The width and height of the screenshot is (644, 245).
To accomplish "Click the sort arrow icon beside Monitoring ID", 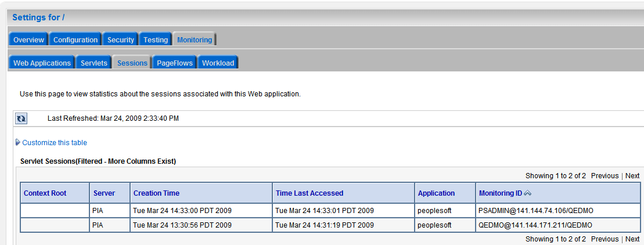I will click(x=528, y=193).
